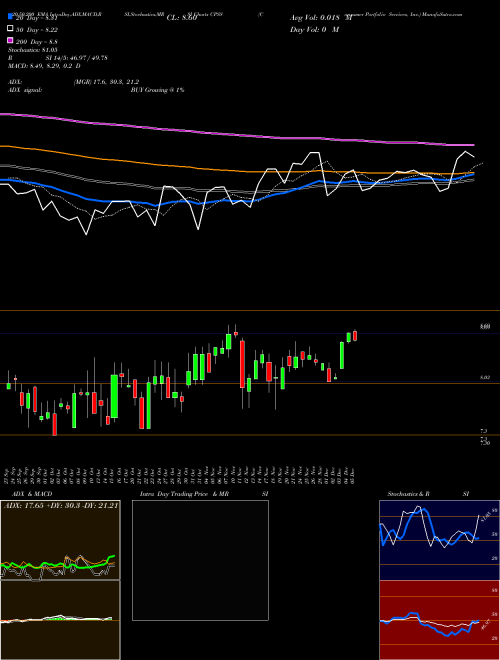This screenshot has height=660, width=500.
Task: Click the RSI 14/5 46.97 / 49.78 reading
Action: coord(58,58)
